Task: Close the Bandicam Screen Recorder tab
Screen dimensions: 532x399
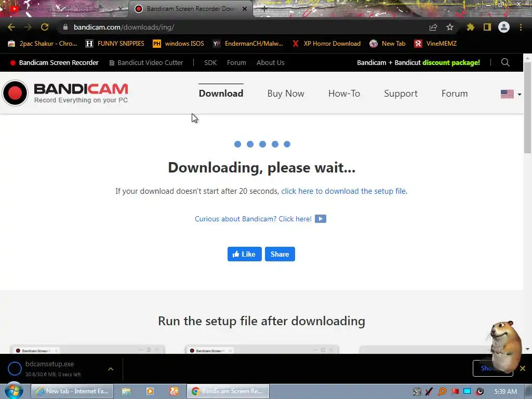Action: (245, 9)
